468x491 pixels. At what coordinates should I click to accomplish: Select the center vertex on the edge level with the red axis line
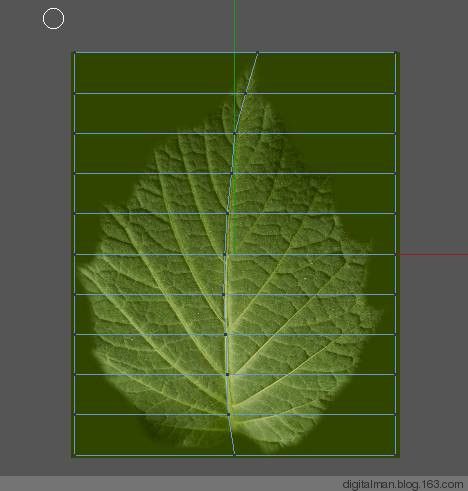[225, 255]
